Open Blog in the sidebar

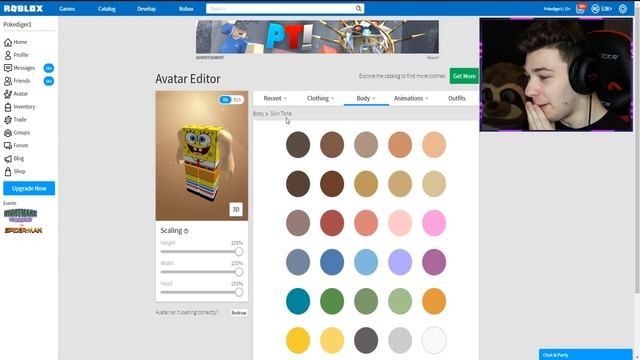pos(14,158)
